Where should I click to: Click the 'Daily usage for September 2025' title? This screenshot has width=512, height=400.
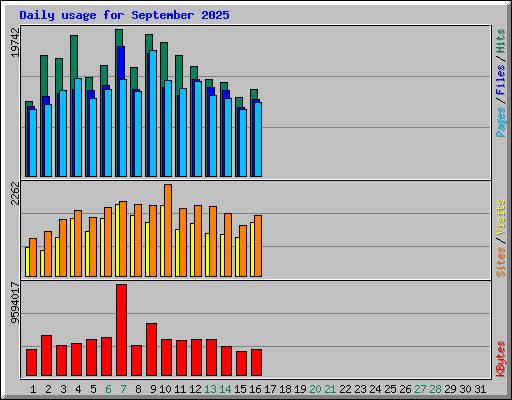tap(124, 15)
